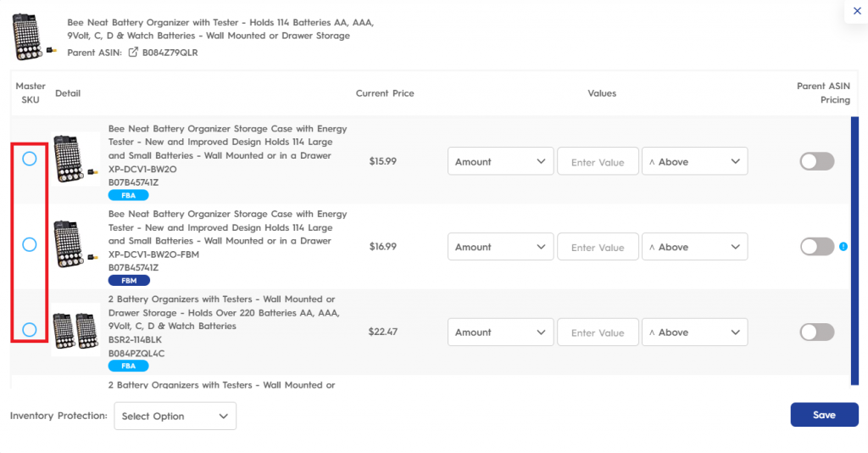Viewport: 868px width, 453px height.
Task: Enable Parent ASIN Pricing for XP-DCV1-BW2O-FBM
Action: [817, 247]
